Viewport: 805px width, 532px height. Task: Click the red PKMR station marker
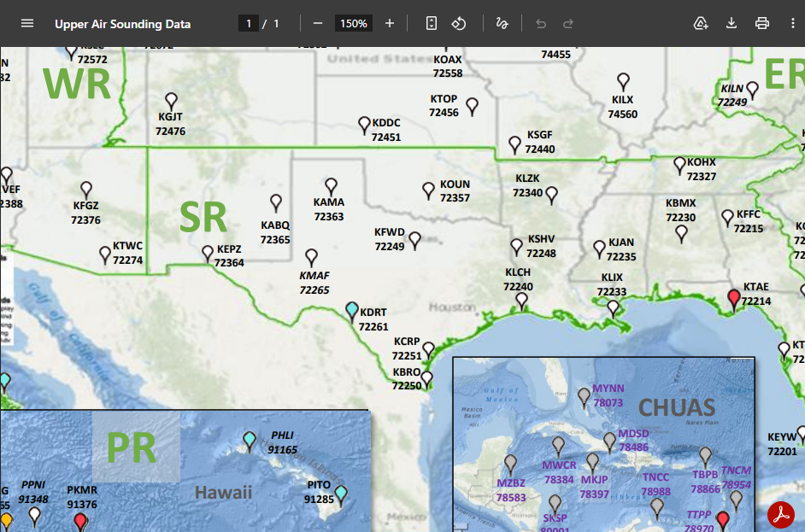80,520
